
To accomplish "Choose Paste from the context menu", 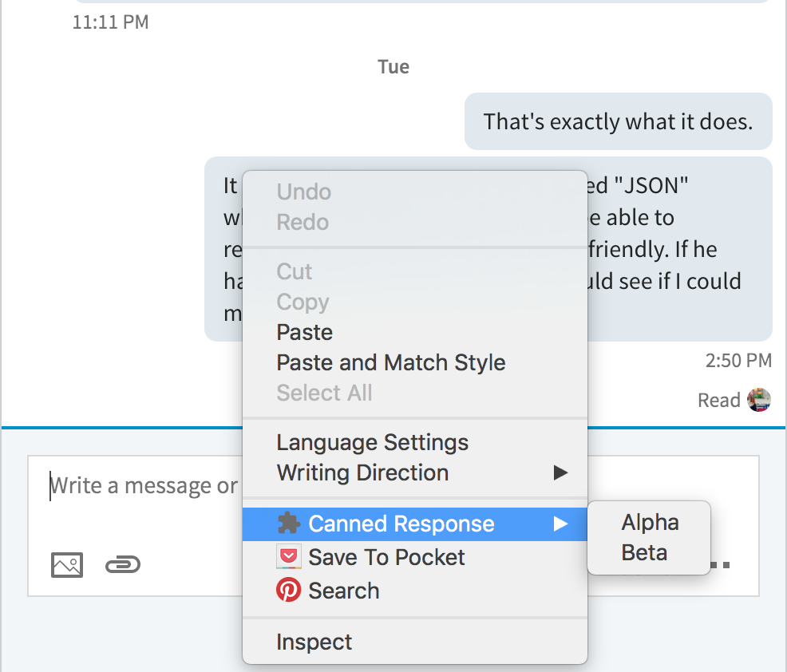I will coord(304,332).
